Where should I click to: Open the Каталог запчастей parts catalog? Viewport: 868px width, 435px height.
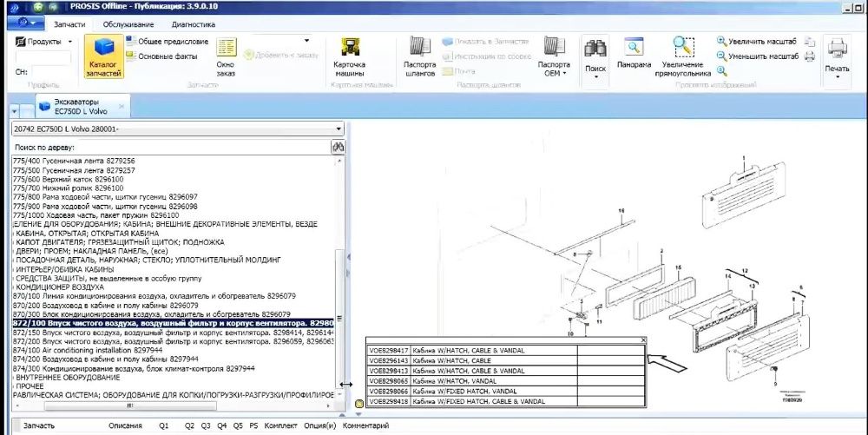pyautogui.click(x=103, y=56)
